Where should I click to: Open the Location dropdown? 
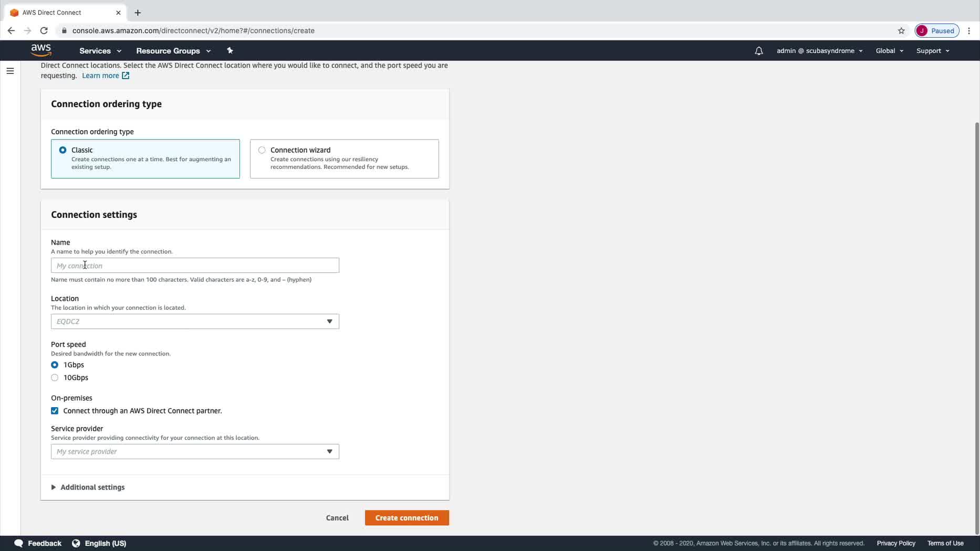click(x=195, y=321)
